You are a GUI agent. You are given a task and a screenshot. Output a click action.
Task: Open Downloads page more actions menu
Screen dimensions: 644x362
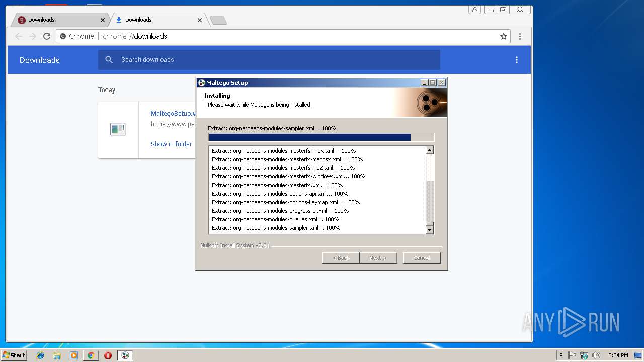click(516, 60)
